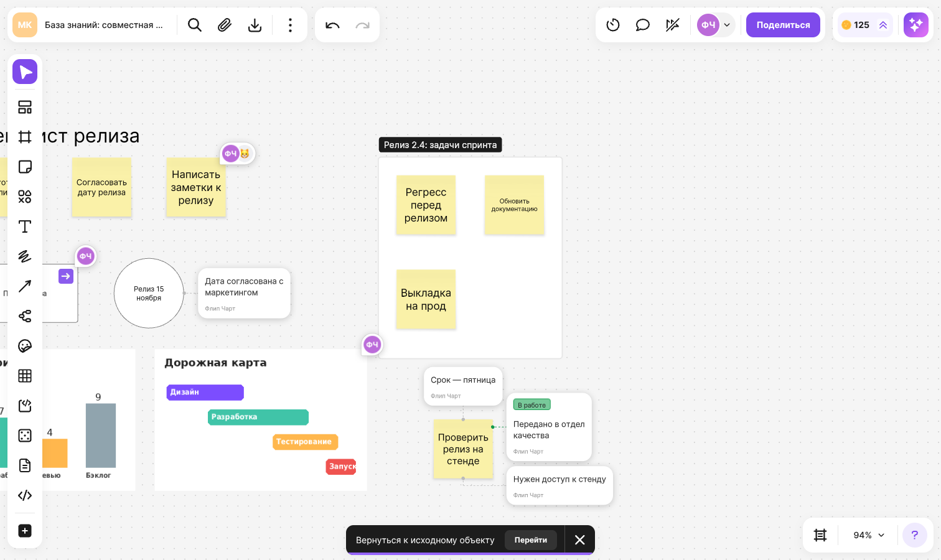The image size is (941, 560).
Task: Toggle collaborator cursors visibility
Action: coord(673,25)
